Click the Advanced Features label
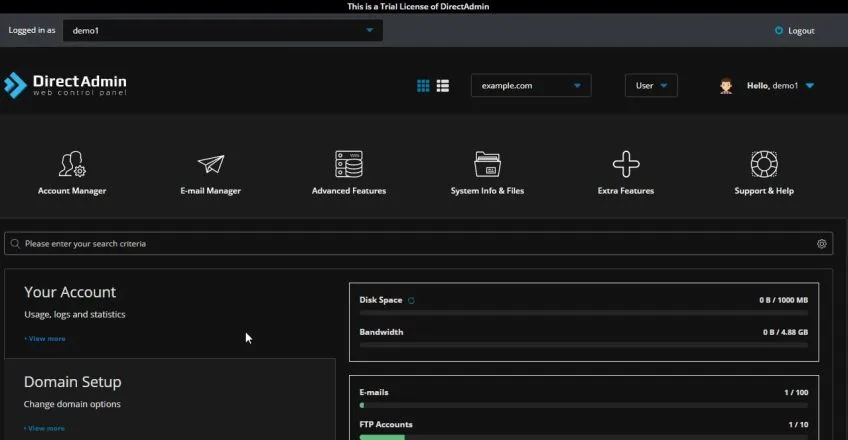This screenshot has width=848, height=440. 349,191
